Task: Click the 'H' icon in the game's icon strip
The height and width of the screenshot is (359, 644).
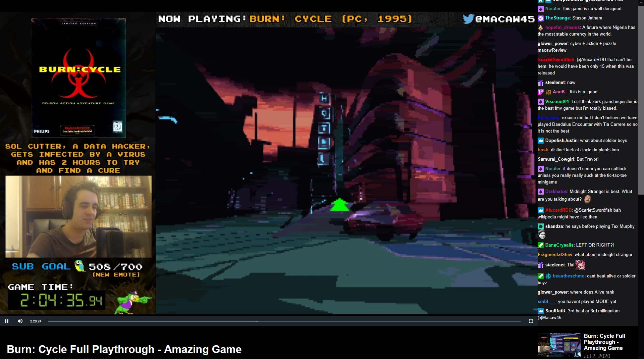Action: (324, 98)
